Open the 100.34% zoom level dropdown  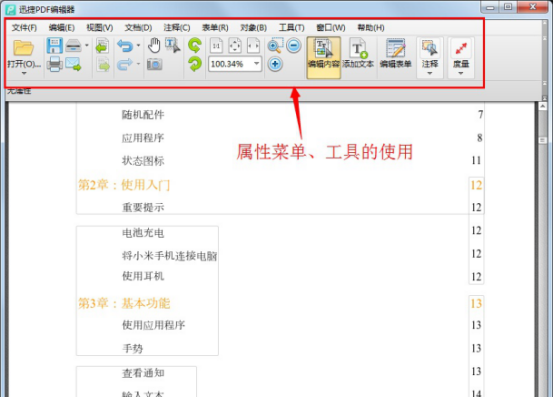(x=257, y=64)
